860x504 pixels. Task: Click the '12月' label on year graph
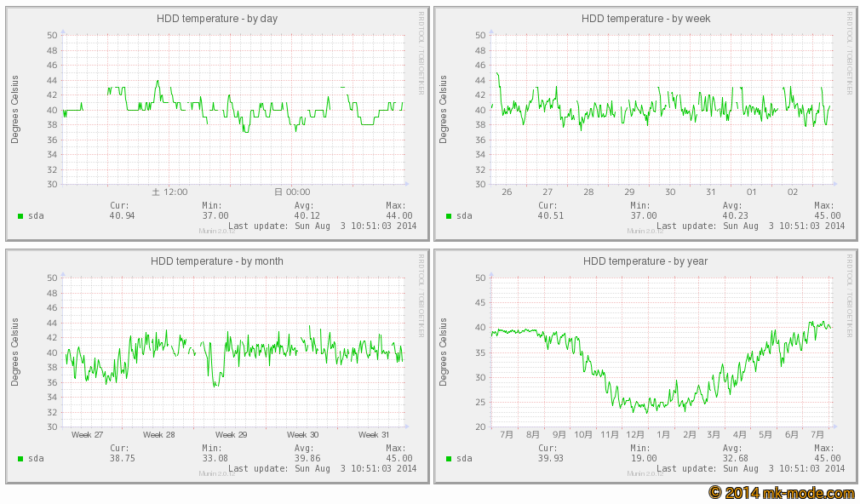637,435
